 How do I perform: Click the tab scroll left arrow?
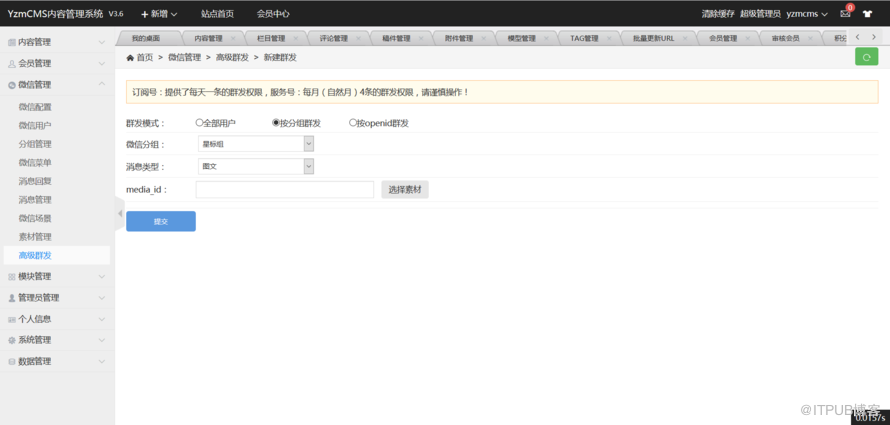pos(857,37)
